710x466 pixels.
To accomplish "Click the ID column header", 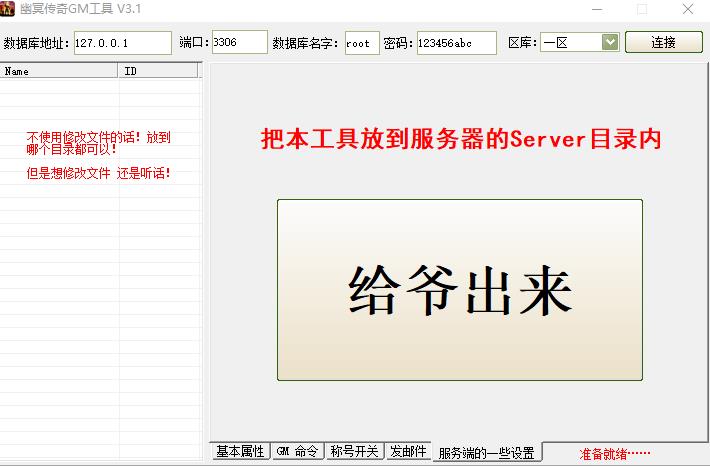I will [x=160, y=71].
